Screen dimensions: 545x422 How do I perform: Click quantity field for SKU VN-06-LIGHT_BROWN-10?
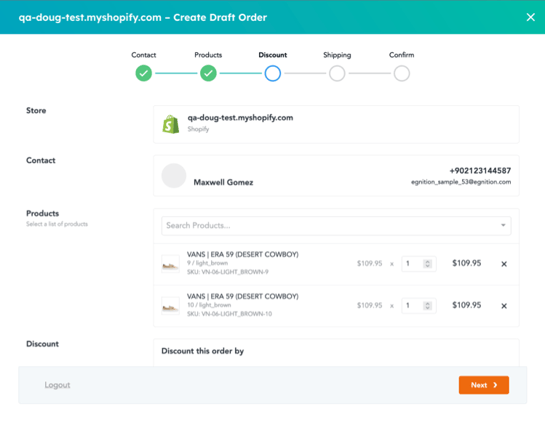pyautogui.click(x=418, y=306)
